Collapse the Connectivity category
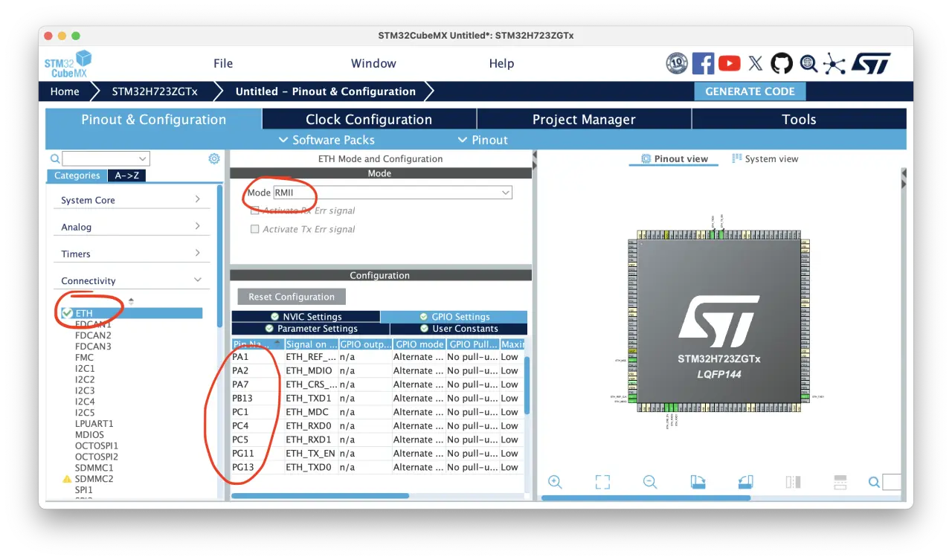 (x=197, y=280)
